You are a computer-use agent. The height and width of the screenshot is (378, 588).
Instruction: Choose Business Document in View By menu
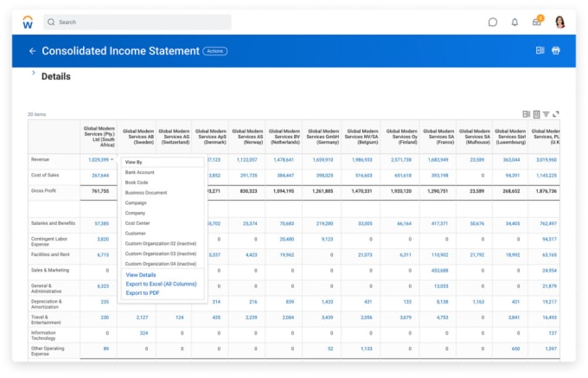pos(146,193)
